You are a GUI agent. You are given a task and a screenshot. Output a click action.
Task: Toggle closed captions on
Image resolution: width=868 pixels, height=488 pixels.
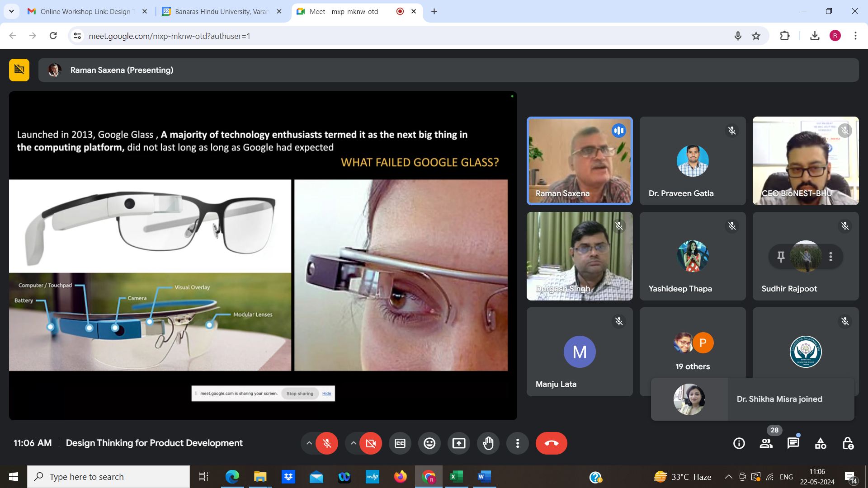click(x=400, y=443)
